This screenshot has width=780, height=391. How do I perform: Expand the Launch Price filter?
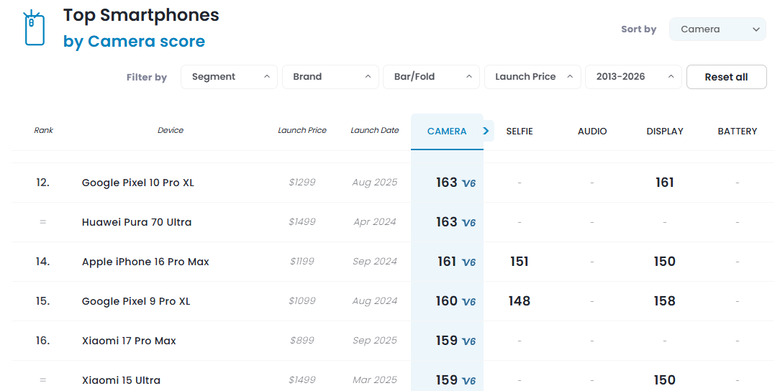[x=532, y=77]
